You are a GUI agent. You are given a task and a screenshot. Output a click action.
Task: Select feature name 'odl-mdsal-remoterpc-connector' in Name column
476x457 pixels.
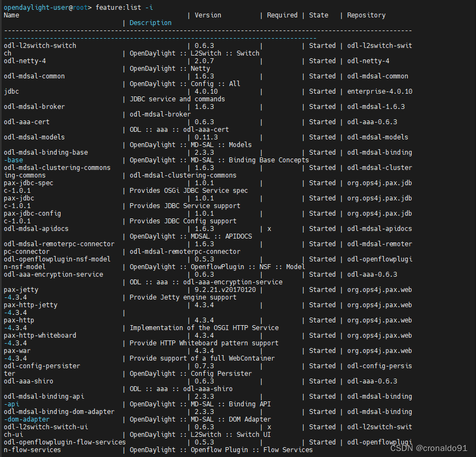(x=59, y=244)
